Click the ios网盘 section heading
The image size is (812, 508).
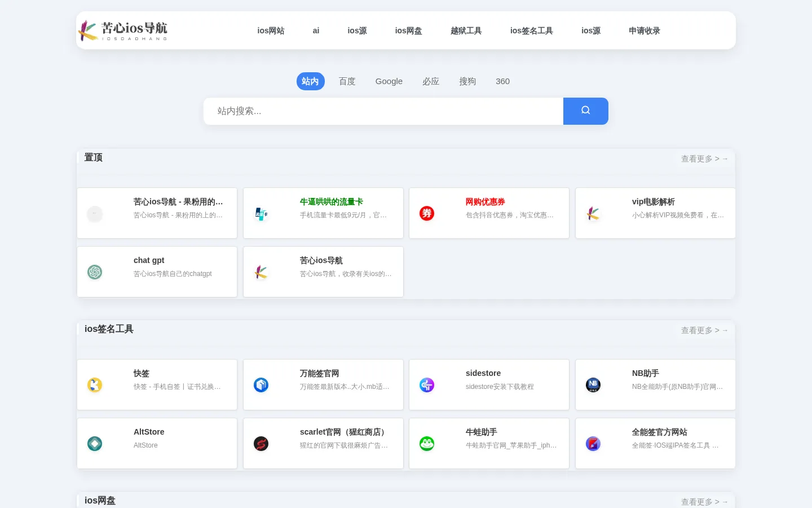[100, 501]
